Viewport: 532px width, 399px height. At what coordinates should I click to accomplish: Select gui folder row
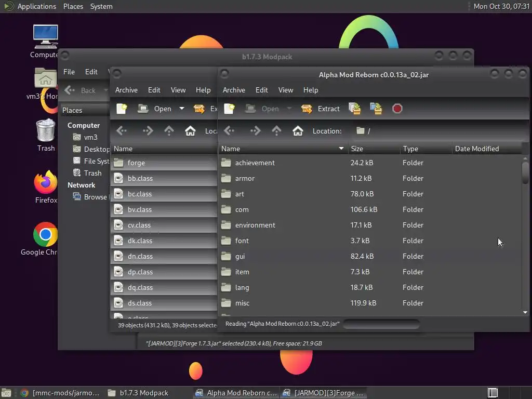coord(370,257)
